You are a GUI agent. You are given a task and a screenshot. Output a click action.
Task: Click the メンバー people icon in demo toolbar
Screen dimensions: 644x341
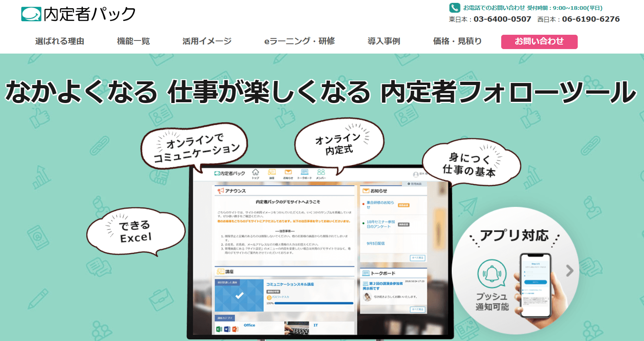point(321,174)
